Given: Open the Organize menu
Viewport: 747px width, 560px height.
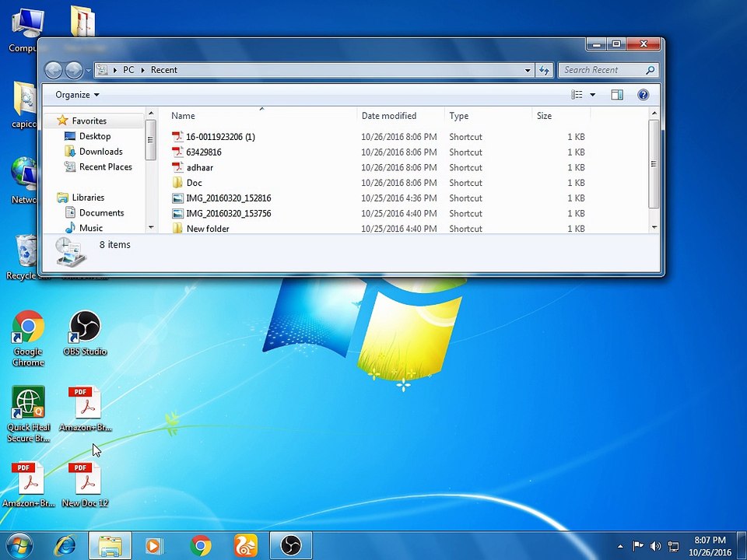Looking at the screenshot, I should click(x=77, y=95).
